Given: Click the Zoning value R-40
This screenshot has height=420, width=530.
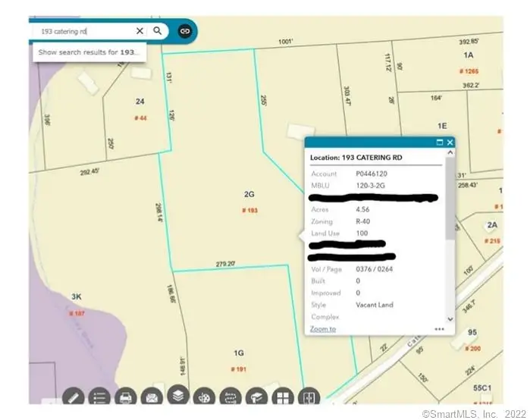Looking at the screenshot, I should (363, 221).
